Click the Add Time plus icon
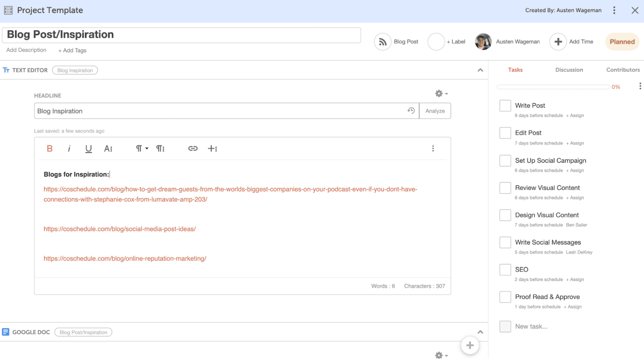644x363 pixels. (558, 42)
